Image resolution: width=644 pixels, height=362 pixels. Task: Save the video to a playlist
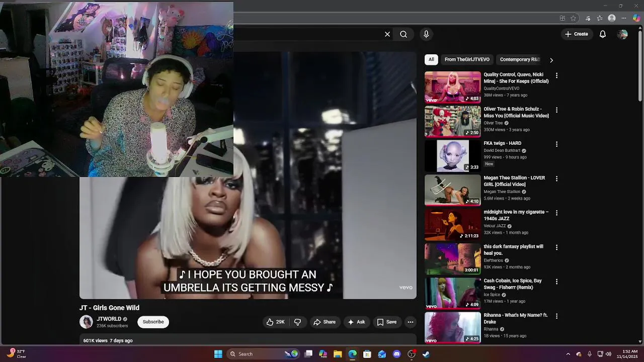[x=387, y=322]
